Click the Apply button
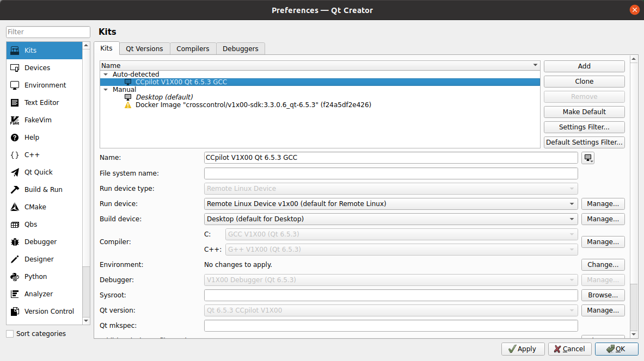Screen dimensions: 644x361 click(520, 349)
